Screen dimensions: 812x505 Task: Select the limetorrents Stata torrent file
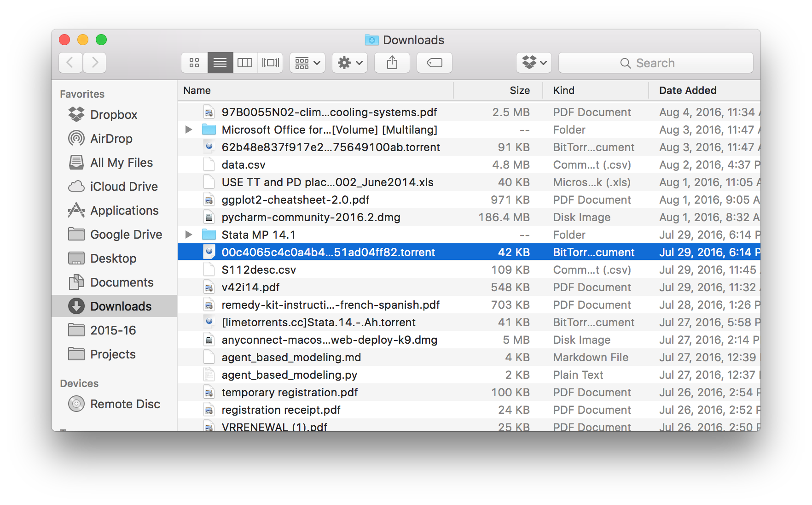pyautogui.click(x=469, y=323)
